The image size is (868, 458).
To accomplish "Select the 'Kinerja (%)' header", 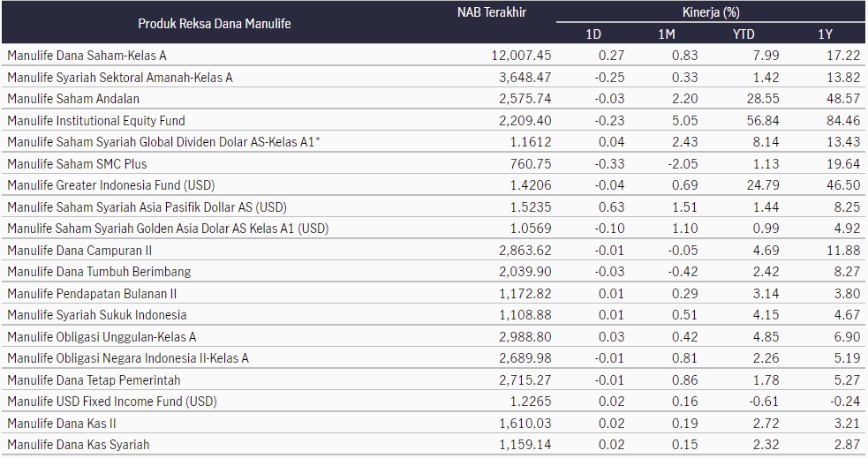I will pos(711,12).
